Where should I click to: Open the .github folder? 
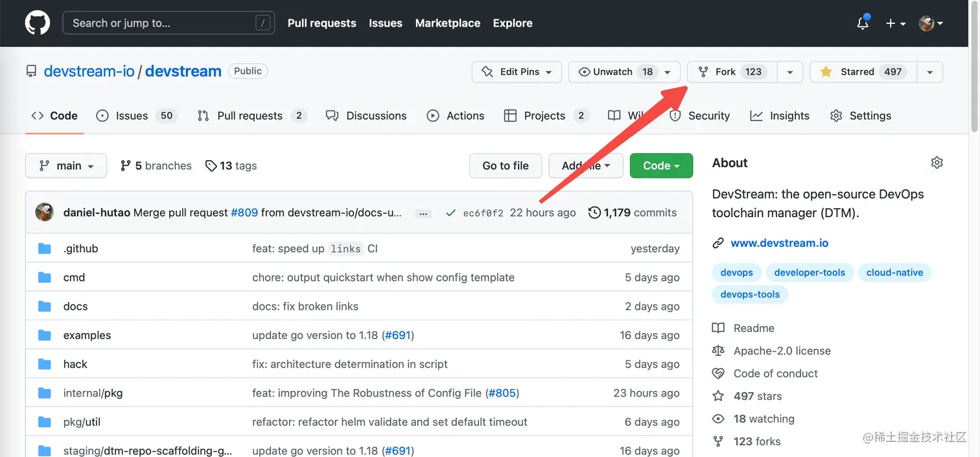point(81,248)
